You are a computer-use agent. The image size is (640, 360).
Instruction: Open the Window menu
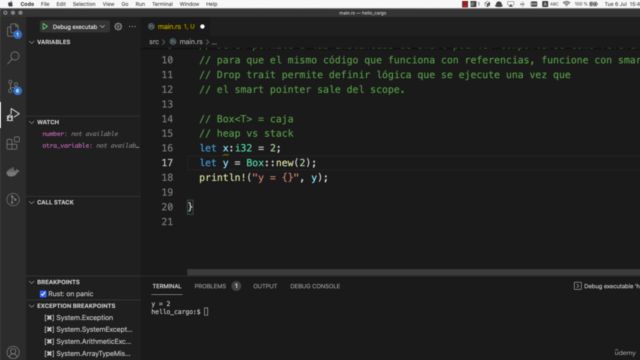(189, 4)
